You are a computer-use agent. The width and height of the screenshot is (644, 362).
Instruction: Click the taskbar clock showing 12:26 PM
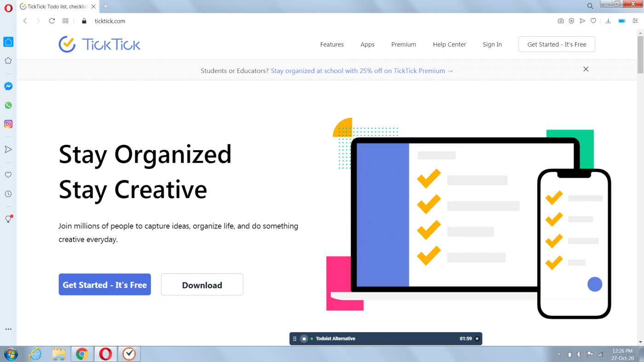click(622, 354)
